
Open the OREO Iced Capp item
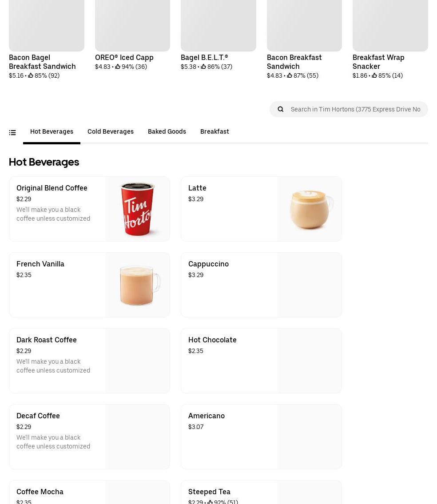click(124, 57)
